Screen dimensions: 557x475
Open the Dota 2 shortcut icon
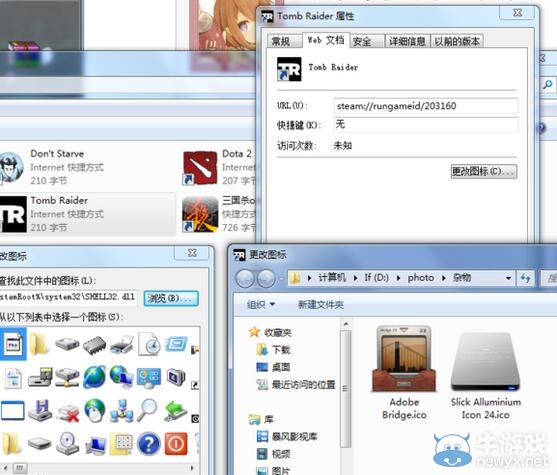(x=200, y=168)
